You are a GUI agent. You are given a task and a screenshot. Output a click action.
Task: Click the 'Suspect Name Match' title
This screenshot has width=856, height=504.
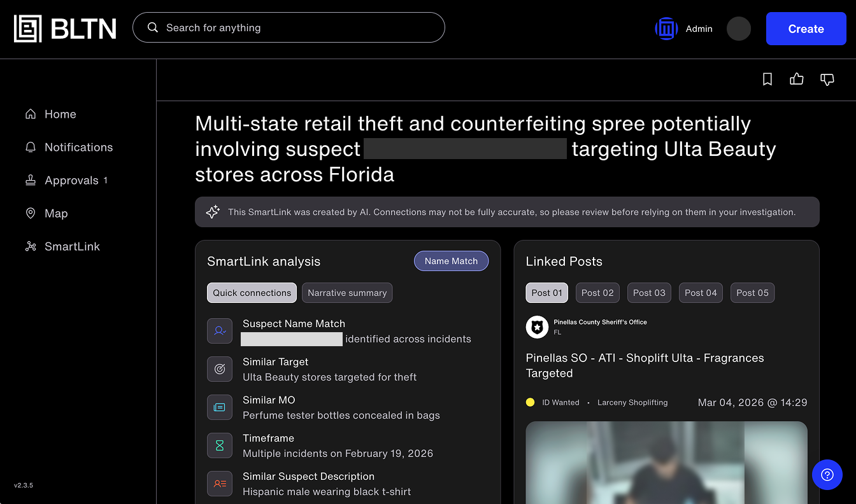click(294, 323)
